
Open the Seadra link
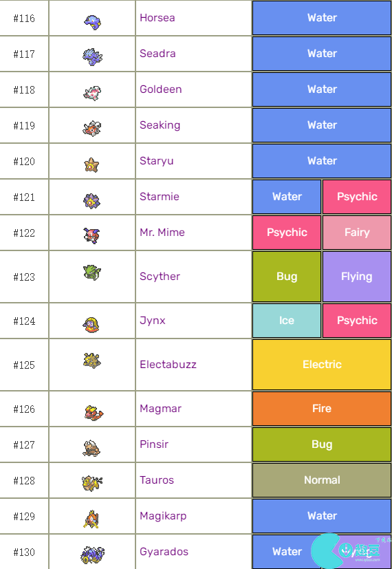(x=157, y=54)
